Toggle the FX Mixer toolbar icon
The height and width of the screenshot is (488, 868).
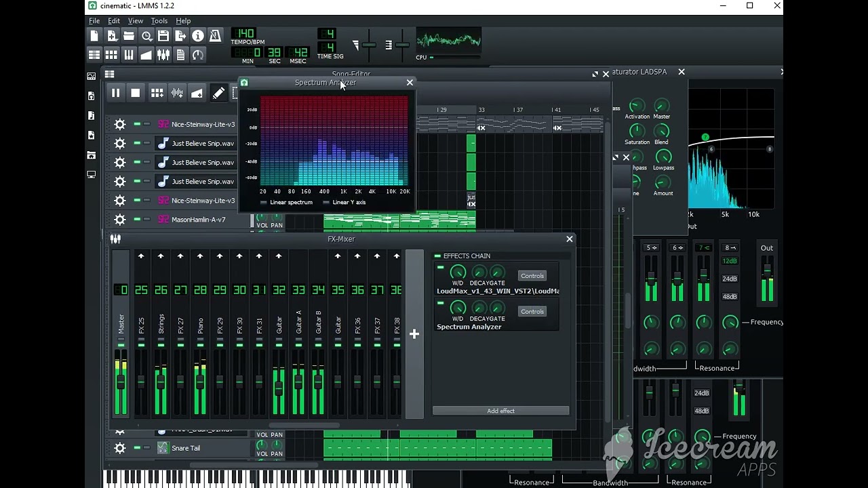[x=163, y=55]
